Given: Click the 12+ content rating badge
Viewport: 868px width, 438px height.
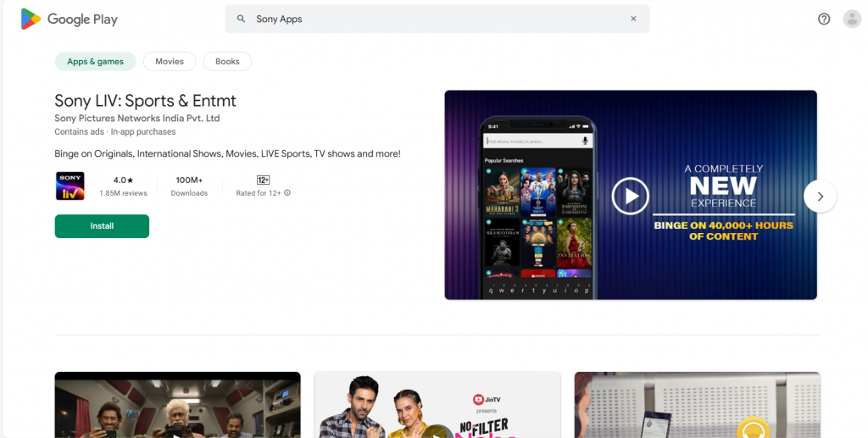Looking at the screenshot, I should [x=263, y=180].
